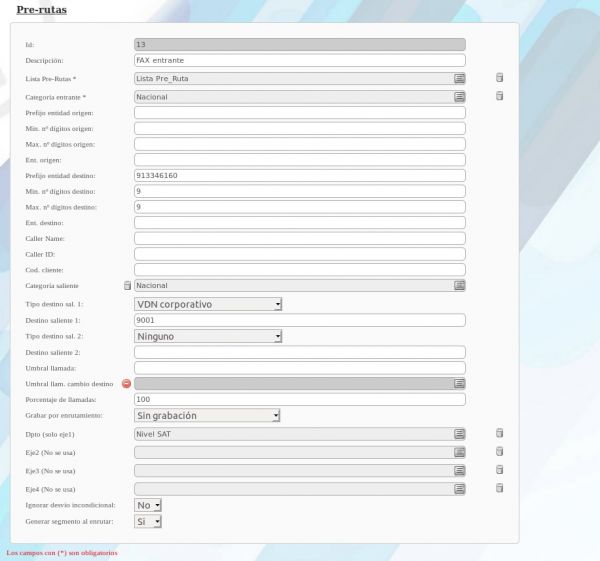Image resolution: width=600 pixels, height=561 pixels.
Task: Click the Destino saliente 2 input field
Action: coord(300,352)
